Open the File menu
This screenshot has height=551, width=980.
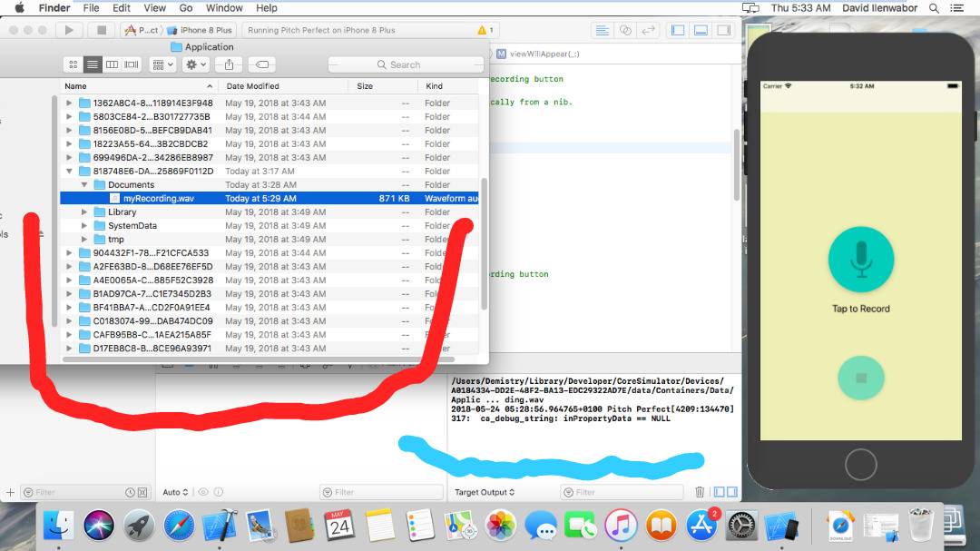click(x=92, y=8)
